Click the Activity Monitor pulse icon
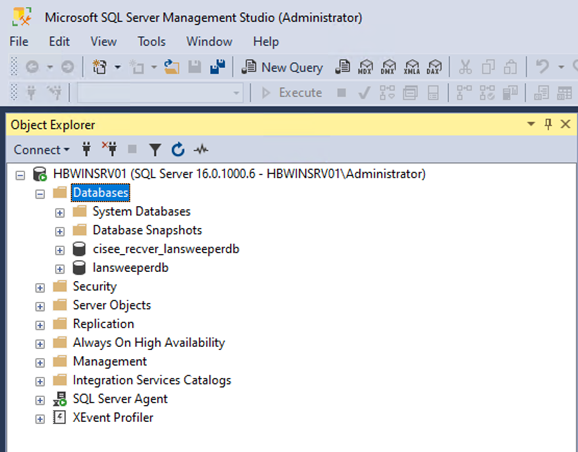 201,149
